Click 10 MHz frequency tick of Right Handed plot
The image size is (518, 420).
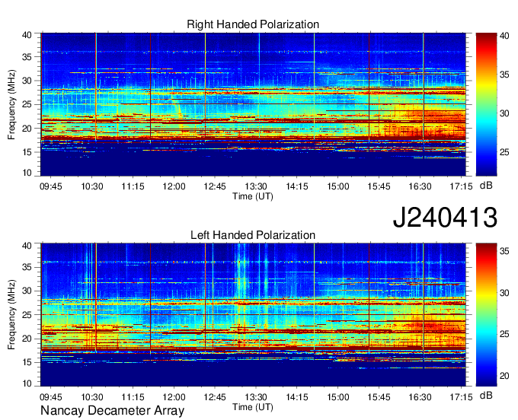click(27, 173)
